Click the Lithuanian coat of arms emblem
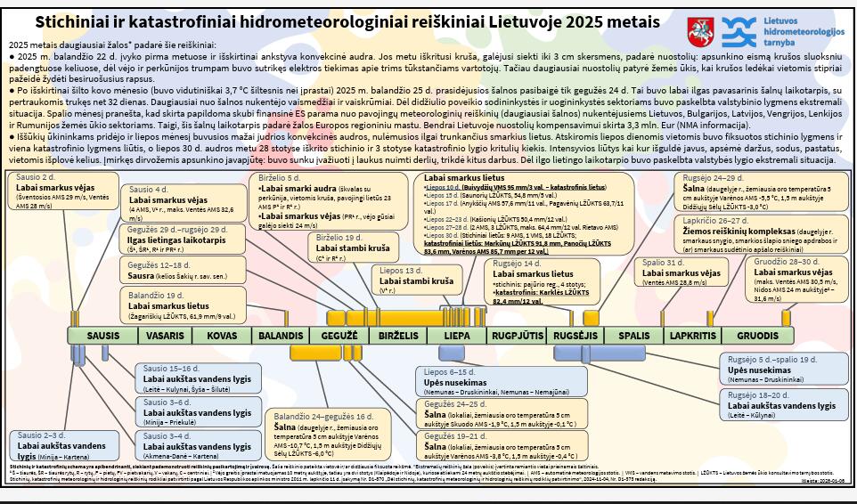 click(701, 32)
